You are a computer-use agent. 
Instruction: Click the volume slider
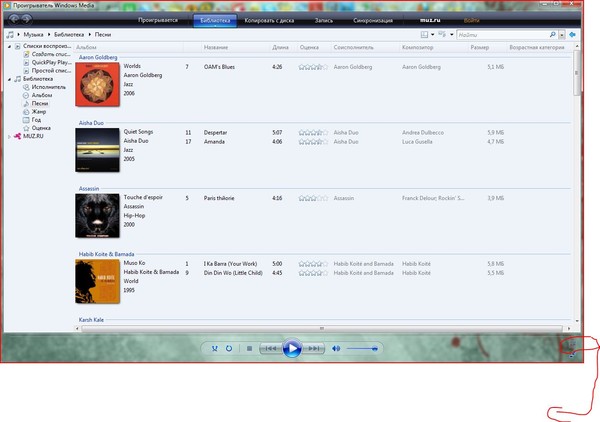click(362, 349)
